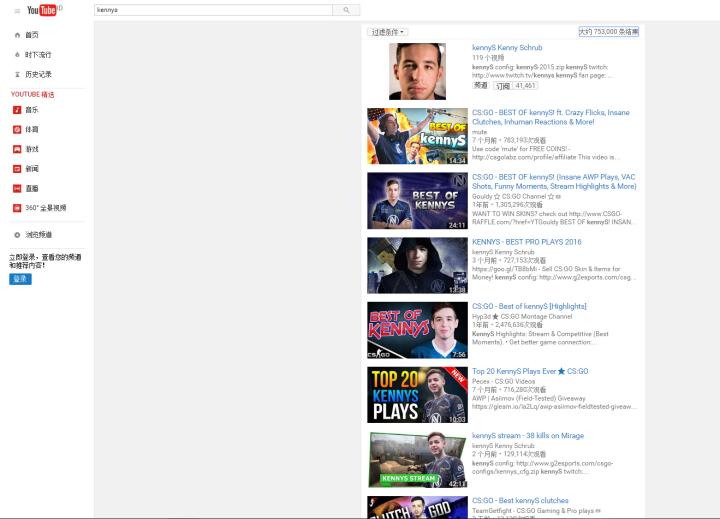
Task: Open the hamburger guide menu
Action: coord(17,11)
